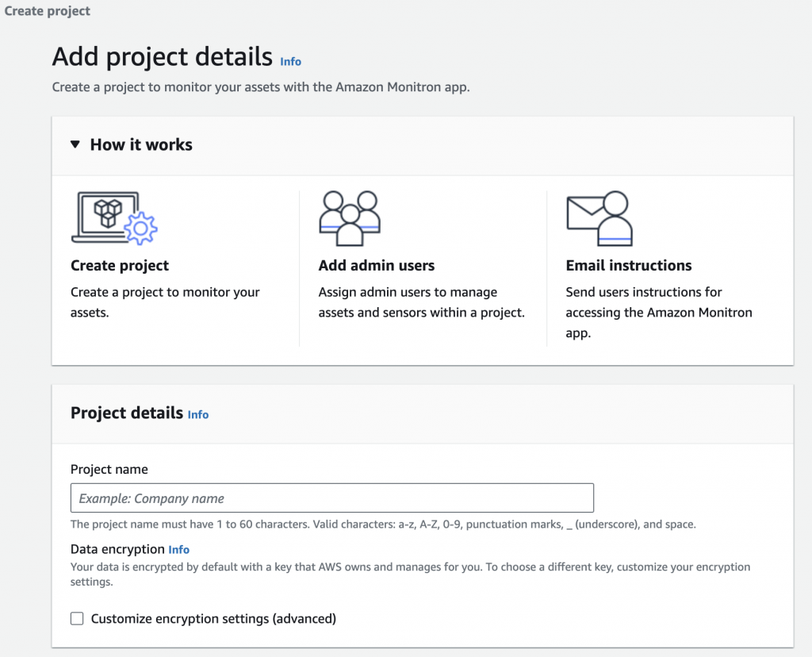Click the Email instructions envelope icon
The width and height of the screenshot is (812, 657).
point(599,217)
